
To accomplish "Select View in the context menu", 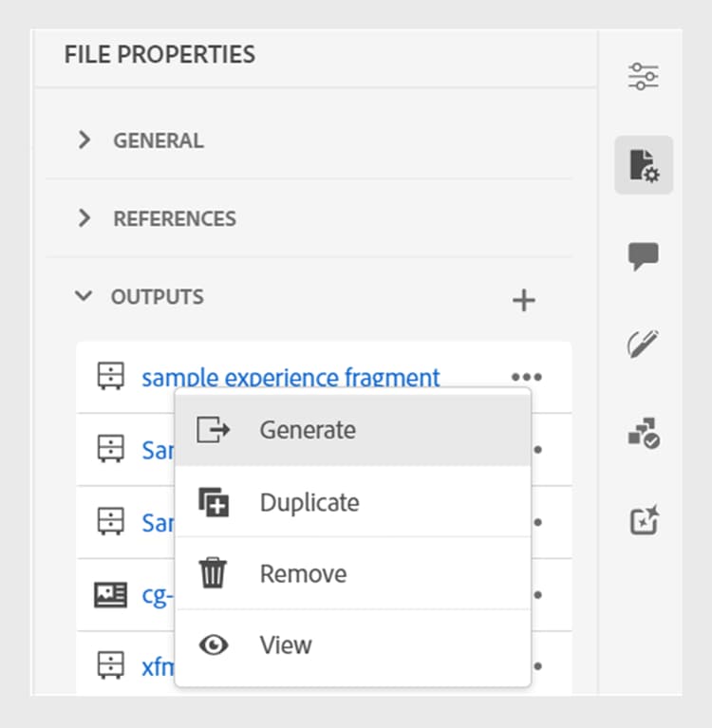I will pos(286,645).
